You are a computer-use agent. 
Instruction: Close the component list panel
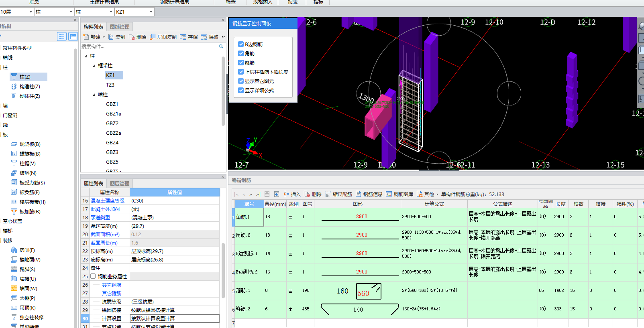point(223,20)
